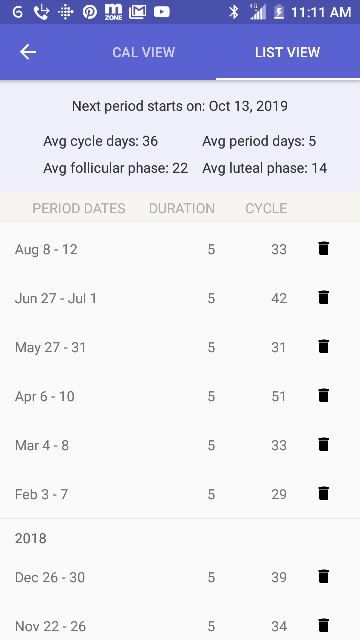Tap the trash icon for Nov 22 - 26
The image size is (360, 640).
(x=323, y=625)
